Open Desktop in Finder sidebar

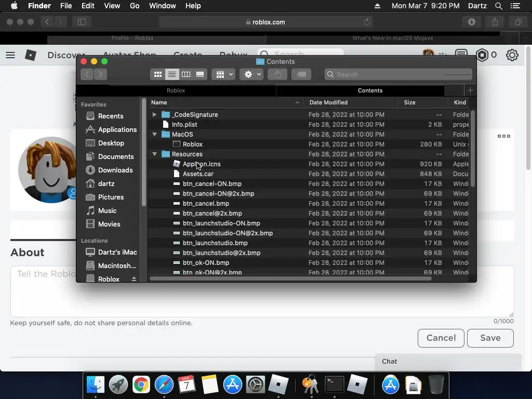(x=111, y=143)
